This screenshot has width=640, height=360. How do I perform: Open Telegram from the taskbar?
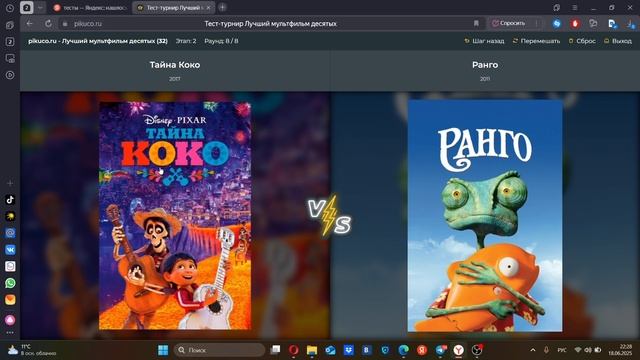(440, 350)
